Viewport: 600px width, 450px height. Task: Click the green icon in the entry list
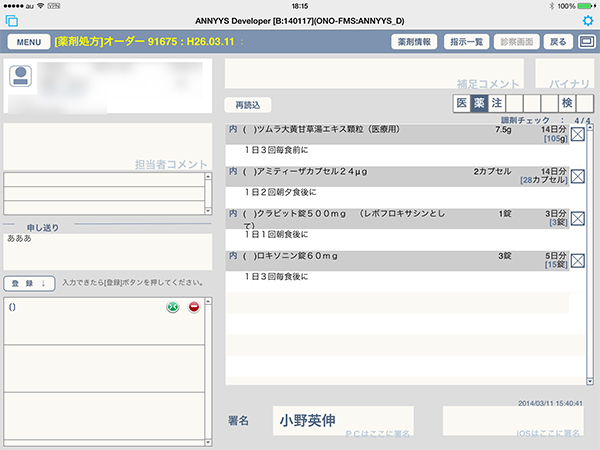[173, 309]
